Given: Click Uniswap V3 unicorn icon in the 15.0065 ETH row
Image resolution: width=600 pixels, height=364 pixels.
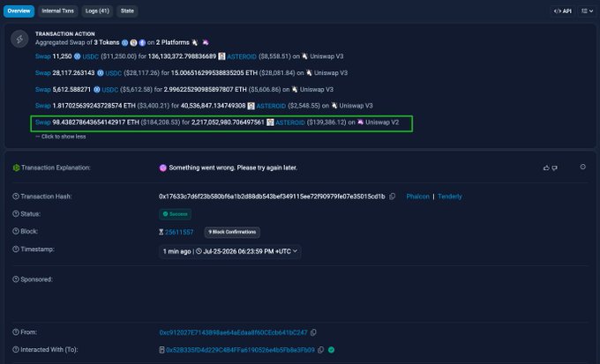Looking at the screenshot, I should 309,72.
